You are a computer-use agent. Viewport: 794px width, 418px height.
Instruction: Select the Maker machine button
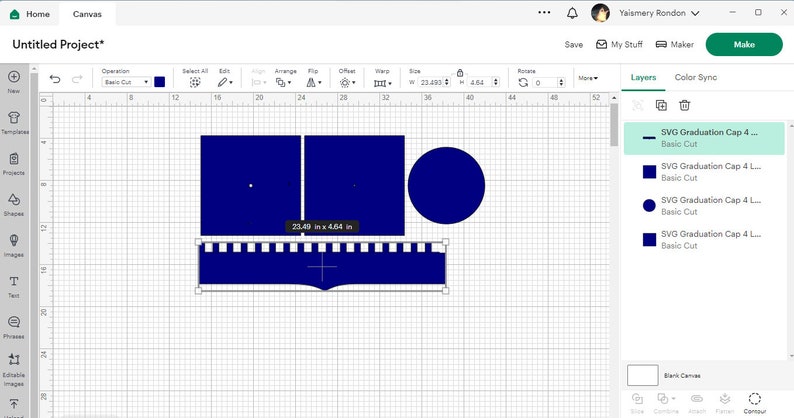[674, 45]
